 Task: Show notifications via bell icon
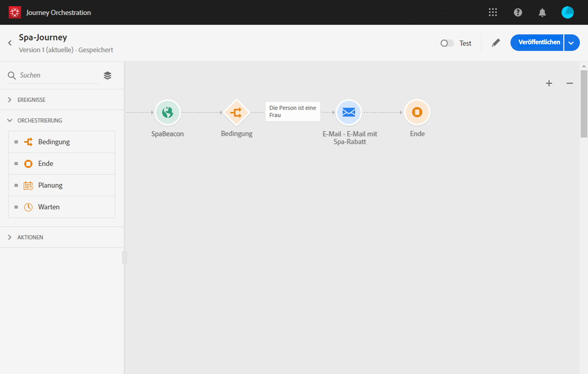coord(542,12)
